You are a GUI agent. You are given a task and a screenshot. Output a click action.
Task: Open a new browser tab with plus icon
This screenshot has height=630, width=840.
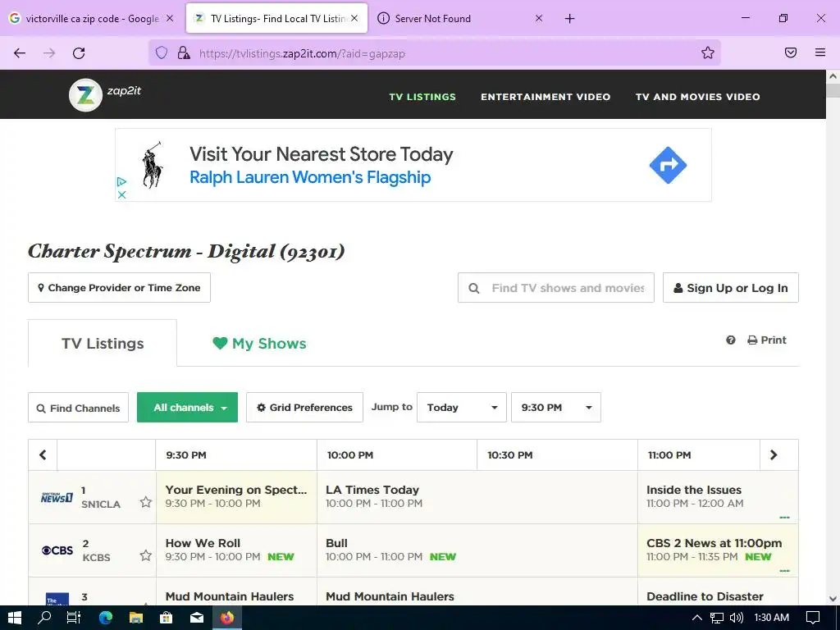[569, 19]
